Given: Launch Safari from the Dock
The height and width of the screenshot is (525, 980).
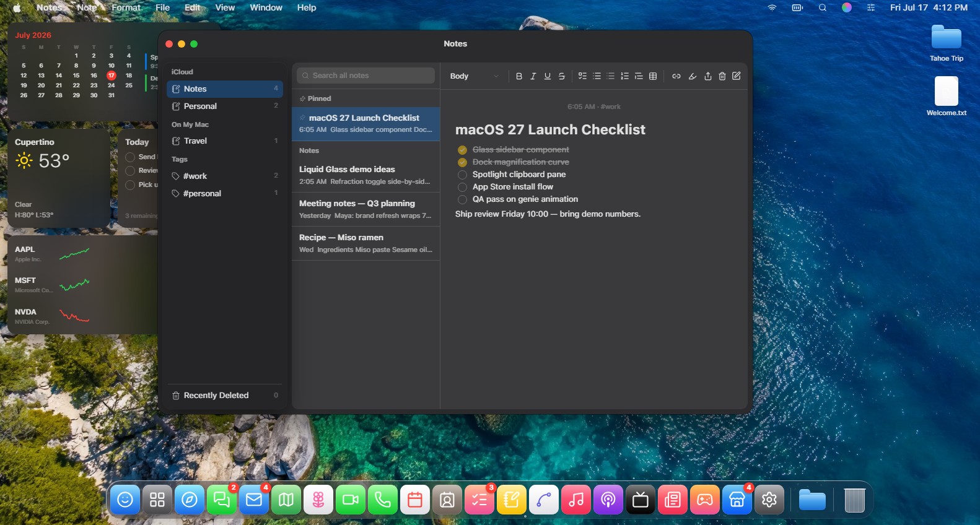Looking at the screenshot, I should click(x=190, y=500).
